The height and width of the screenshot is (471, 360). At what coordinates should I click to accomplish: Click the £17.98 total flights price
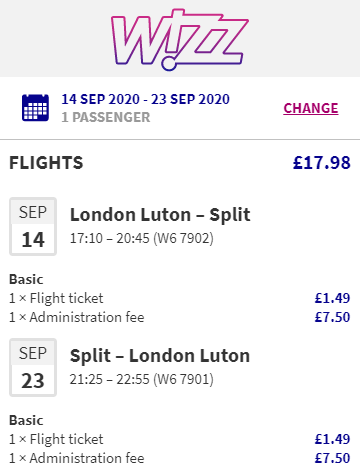(321, 163)
